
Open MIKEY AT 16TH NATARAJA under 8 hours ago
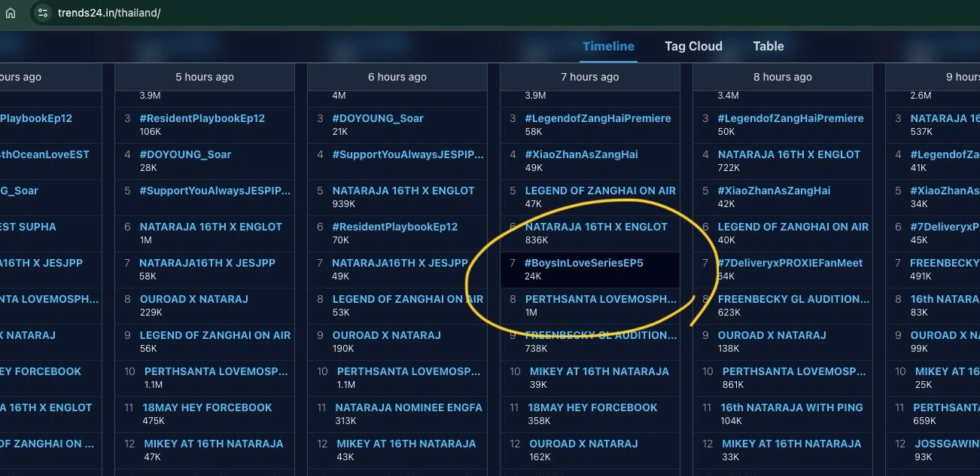(792, 444)
